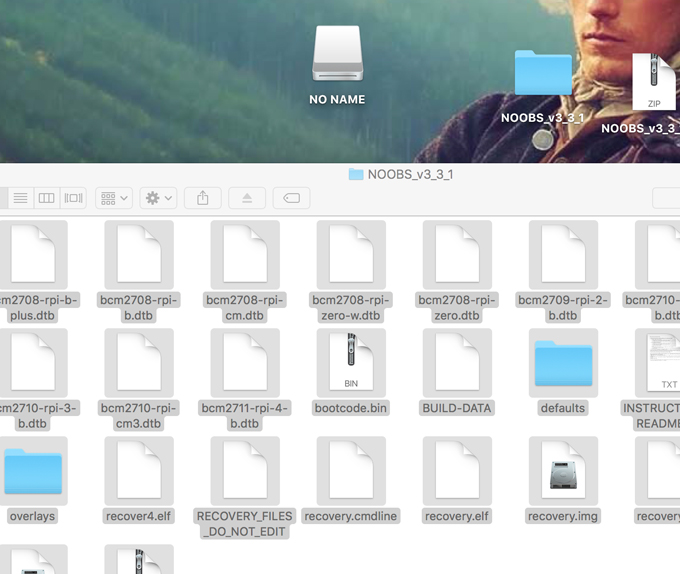
Task: Click the 'defaults' folder name label
Action: coord(563,408)
